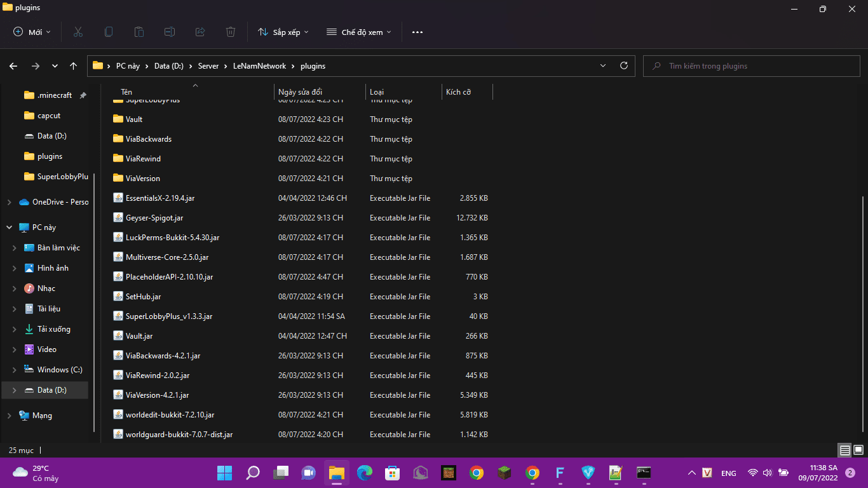Switch to details view in status bar

tap(844, 450)
